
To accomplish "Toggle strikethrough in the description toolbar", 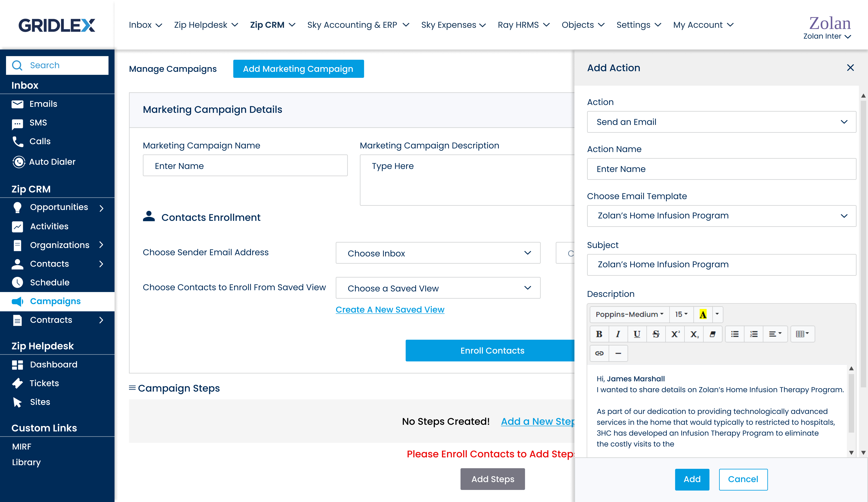I will point(656,334).
